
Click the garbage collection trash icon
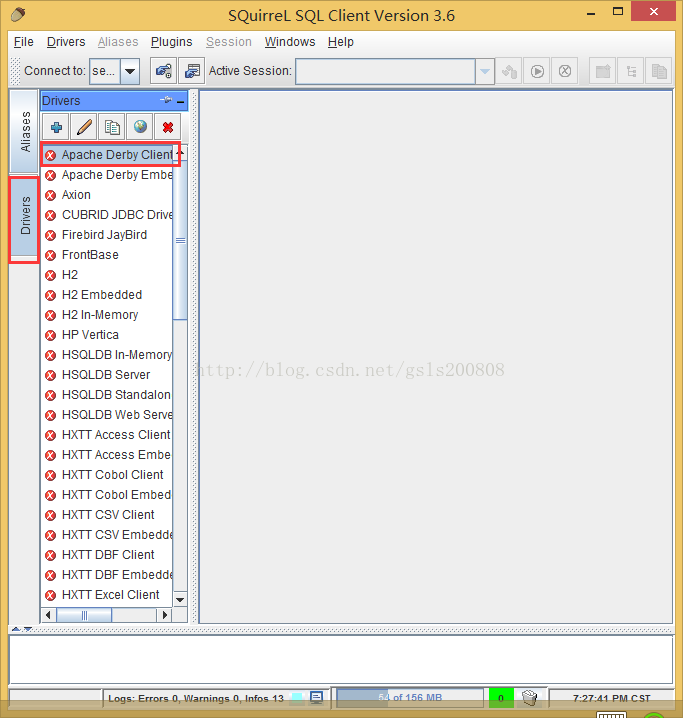click(x=530, y=697)
